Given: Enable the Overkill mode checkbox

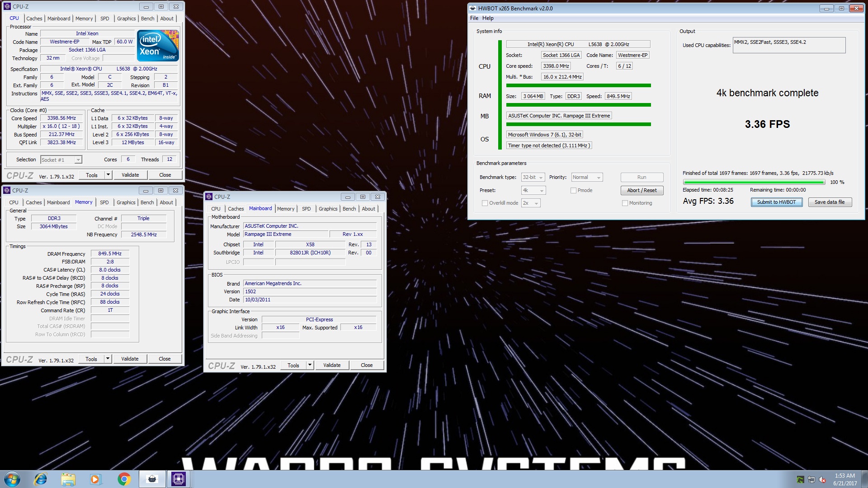Looking at the screenshot, I should (485, 203).
